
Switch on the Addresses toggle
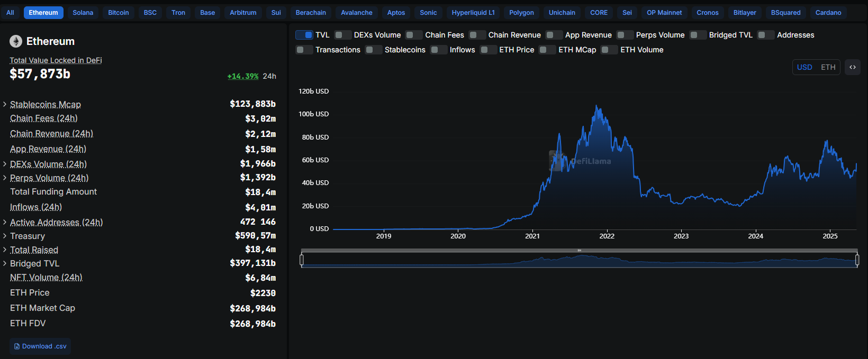click(x=766, y=35)
